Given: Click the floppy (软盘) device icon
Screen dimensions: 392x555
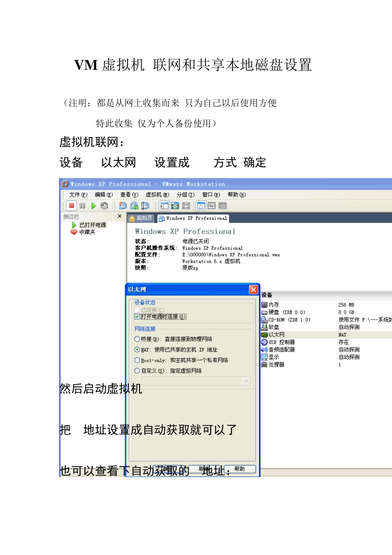Looking at the screenshot, I should click(264, 327).
